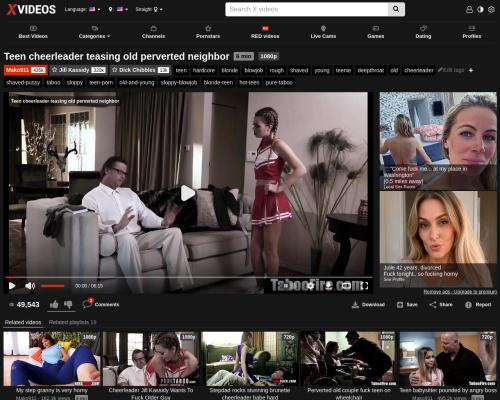Expand the Categories menu
Screen dimensions: 500x400
pos(94,32)
